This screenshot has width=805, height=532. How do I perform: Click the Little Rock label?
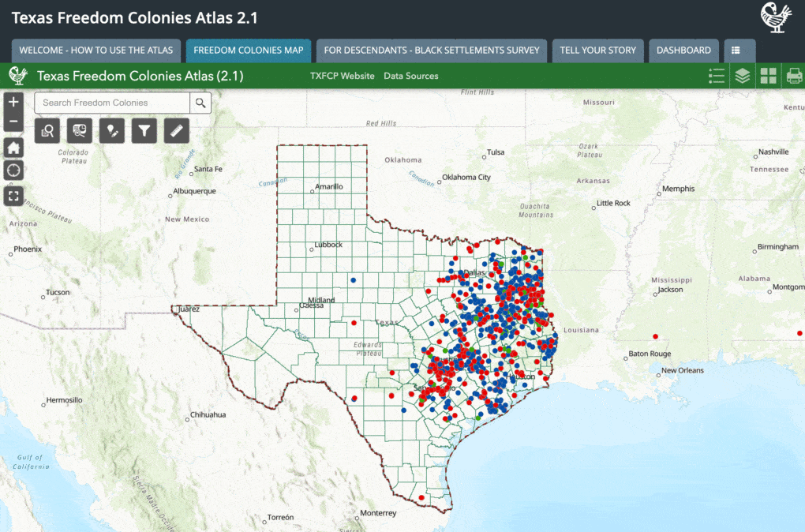613,204
